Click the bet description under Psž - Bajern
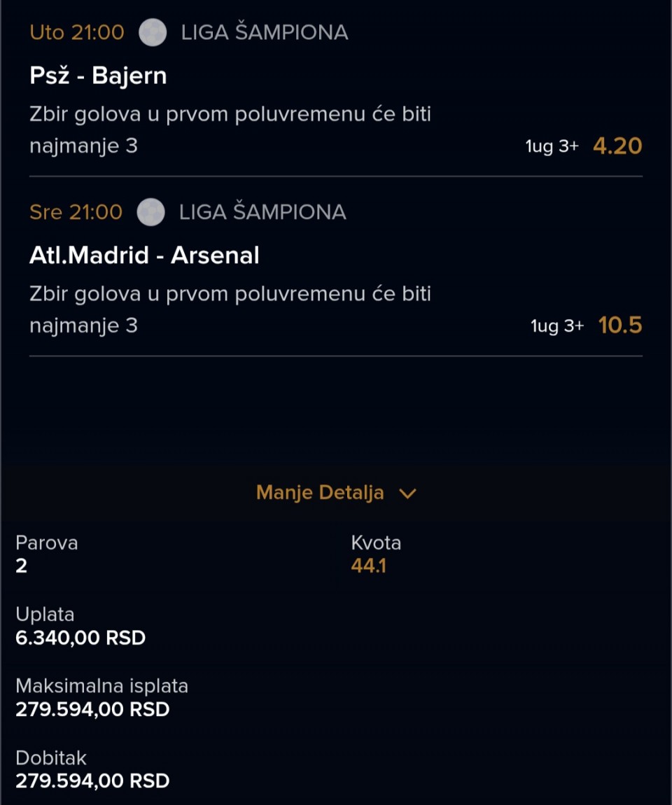 tap(230, 130)
